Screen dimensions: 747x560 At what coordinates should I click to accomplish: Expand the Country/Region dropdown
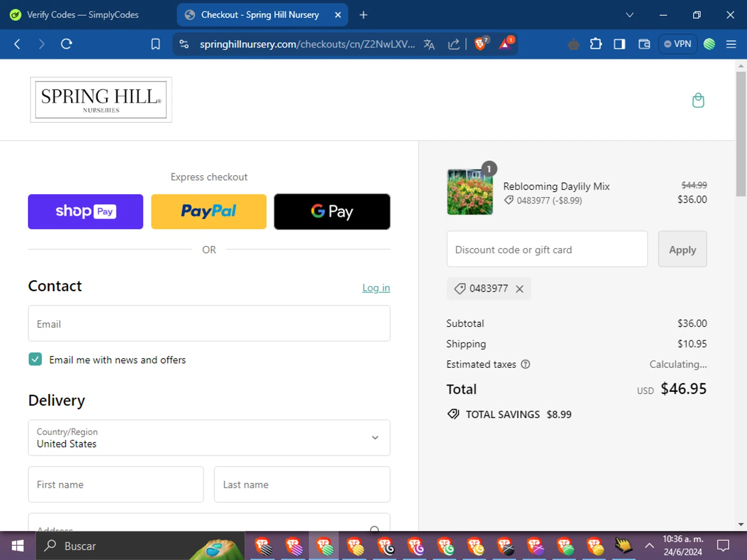pos(209,438)
